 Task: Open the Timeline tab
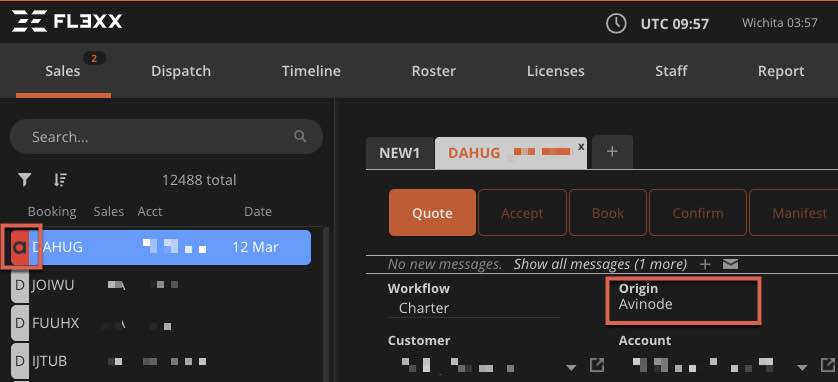(x=311, y=71)
